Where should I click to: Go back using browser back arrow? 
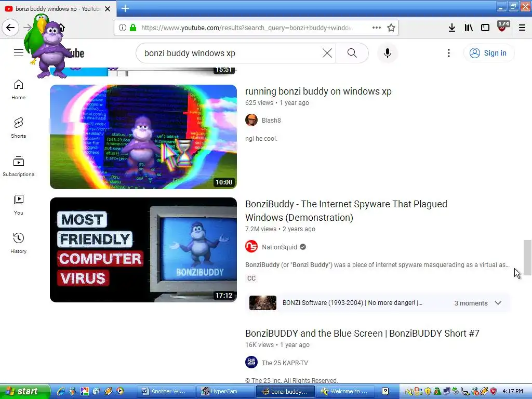pyautogui.click(x=10, y=28)
